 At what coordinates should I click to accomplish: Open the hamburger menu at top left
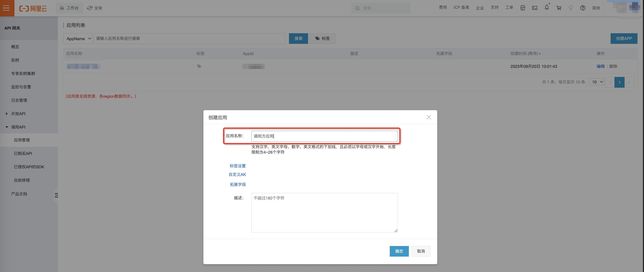tap(7, 8)
